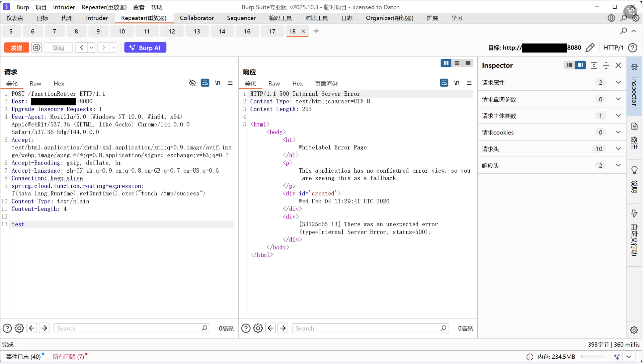The image size is (643, 364).
Task: Select top/bottom request/response layout
Action: pyautogui.click(x=457, y=63)
